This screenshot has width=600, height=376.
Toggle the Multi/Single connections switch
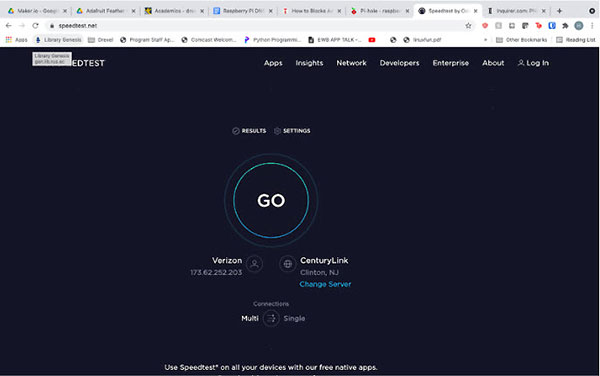tap(271, 318)
